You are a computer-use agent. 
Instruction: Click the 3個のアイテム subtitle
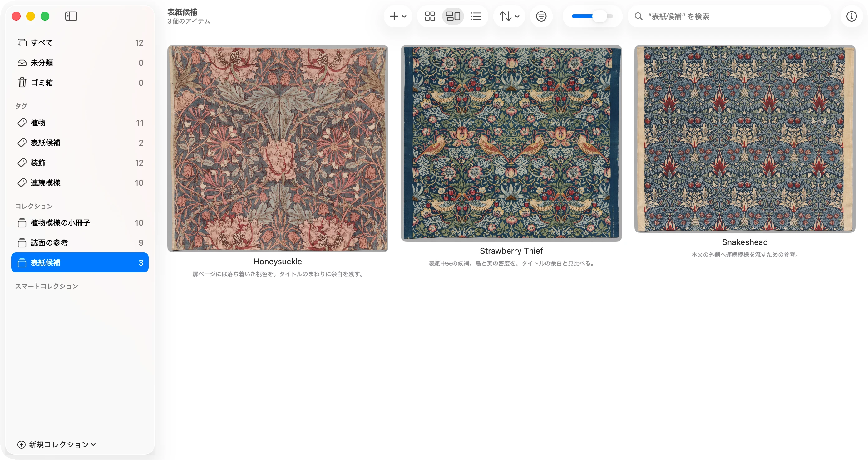(x=189, y=21)
